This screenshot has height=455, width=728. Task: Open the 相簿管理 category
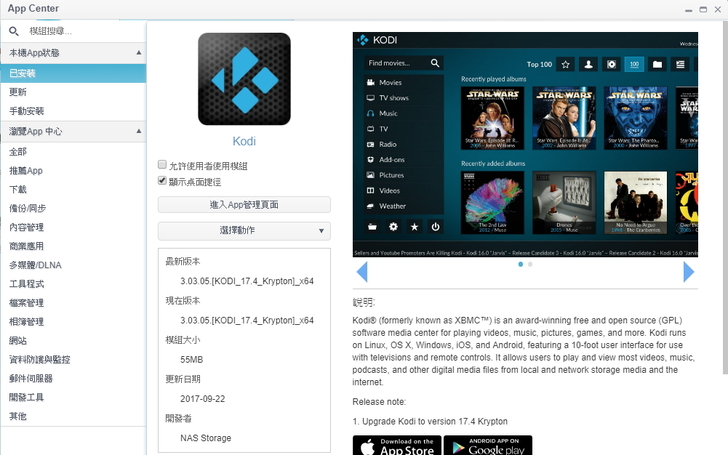[x=73, y=322]
